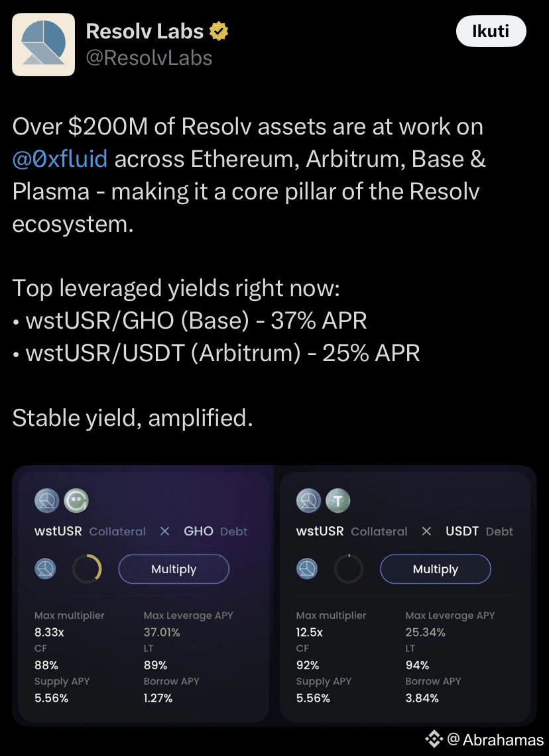This screenshot has height=756, width=549.
Task: Click the 37.01% Max Leverage APY value
Action: click(162, 632)
